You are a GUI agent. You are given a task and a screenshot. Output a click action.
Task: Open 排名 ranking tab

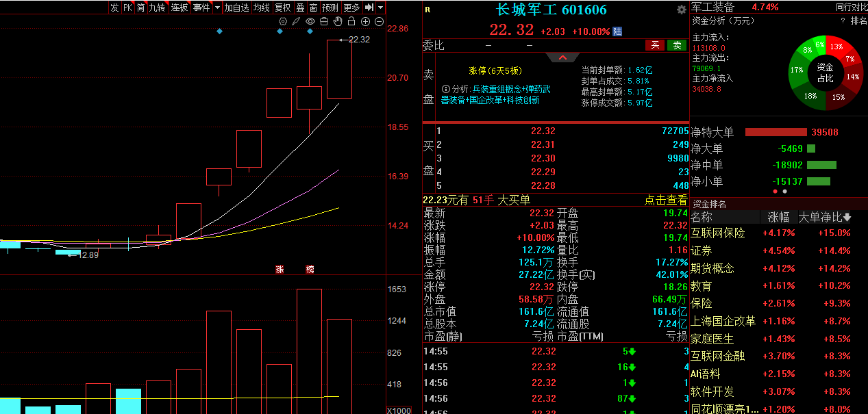tap(859, 21)
